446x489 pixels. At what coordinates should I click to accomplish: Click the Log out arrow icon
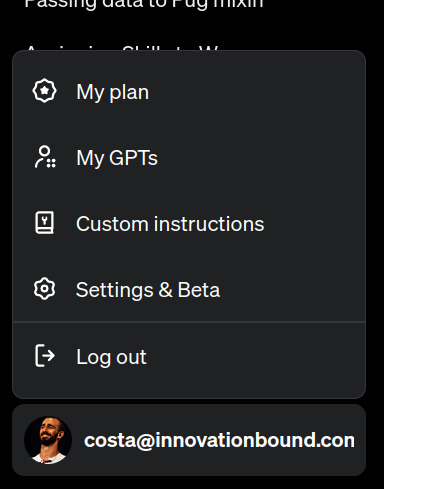(x=45, y=356)
